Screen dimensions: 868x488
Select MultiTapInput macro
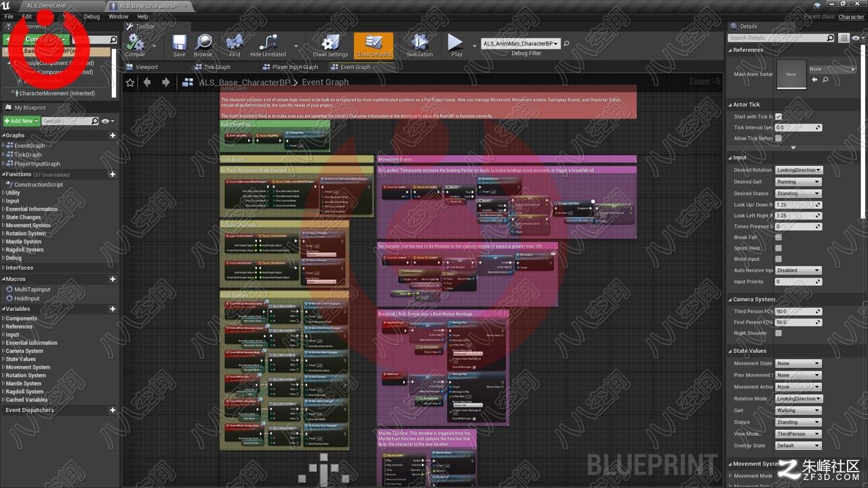click(x=33, y=289)
